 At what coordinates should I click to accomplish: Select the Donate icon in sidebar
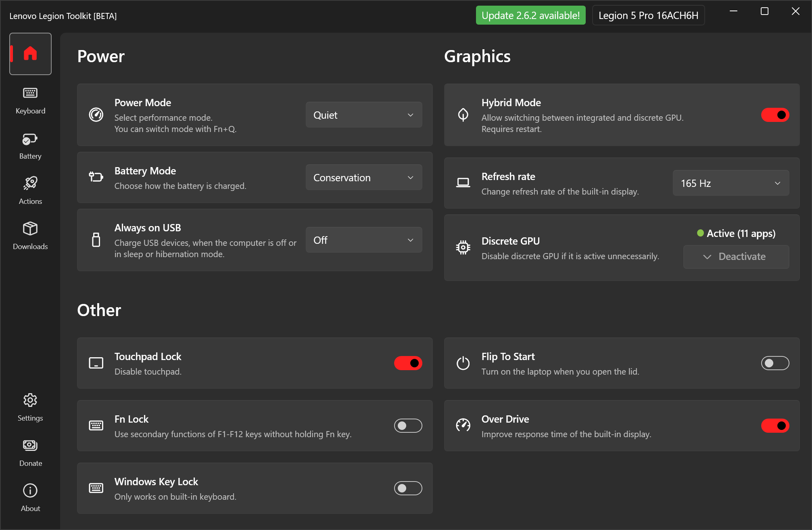pyautogui.click(x=30, y=445)
